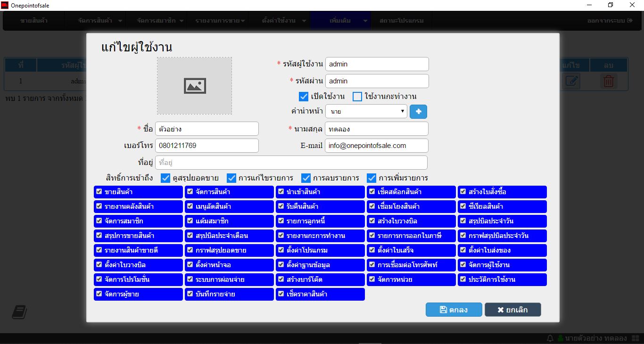Open the คำนำหน้า dropdown list

point(366,112)
